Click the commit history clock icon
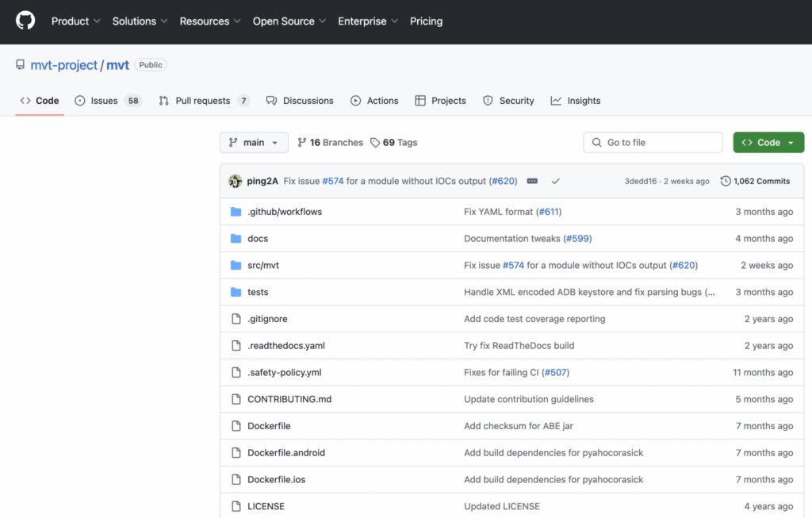Viewport: 812px width, 518px height. (725, 181)
